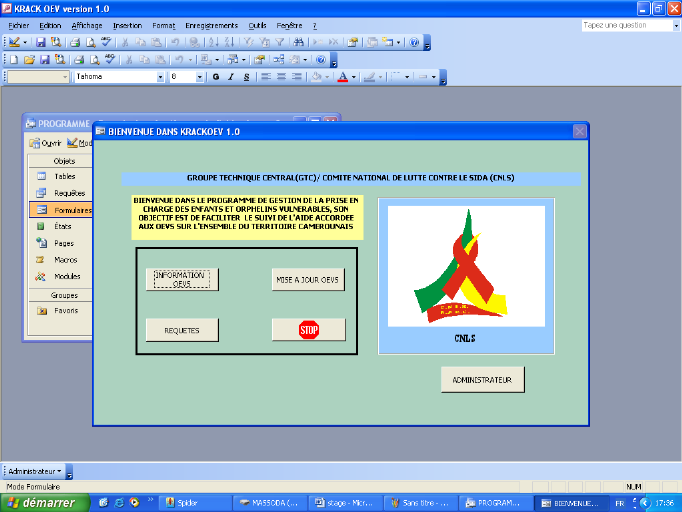Click INFORMATION OEVS button

(x=182, y=279)
